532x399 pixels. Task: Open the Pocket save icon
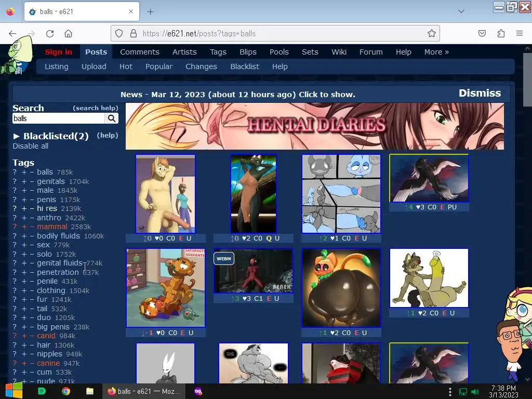(x=482, y=33)
